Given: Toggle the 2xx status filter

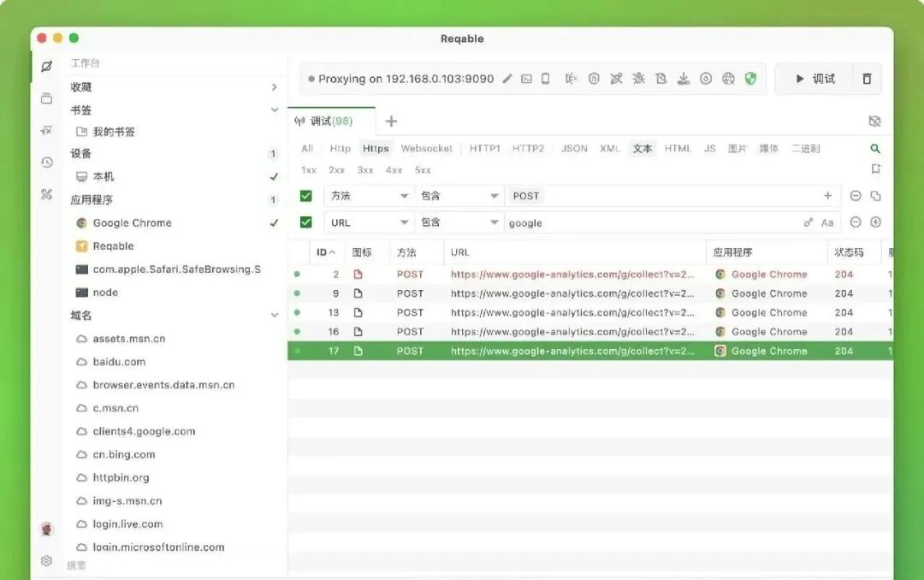Looking at the screenshot, I should pos(336,169).
